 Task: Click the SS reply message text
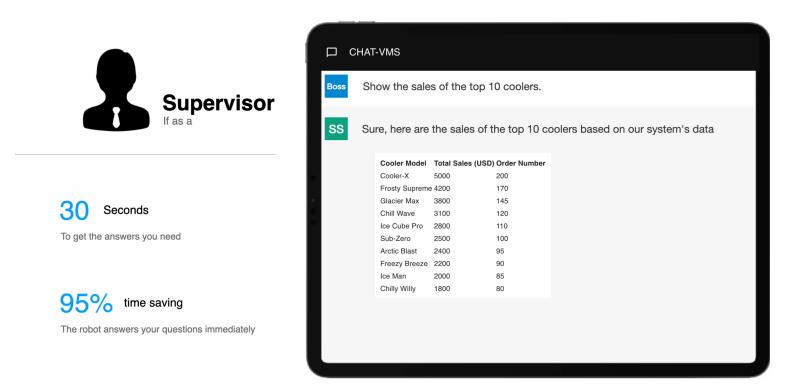[538, 129]
